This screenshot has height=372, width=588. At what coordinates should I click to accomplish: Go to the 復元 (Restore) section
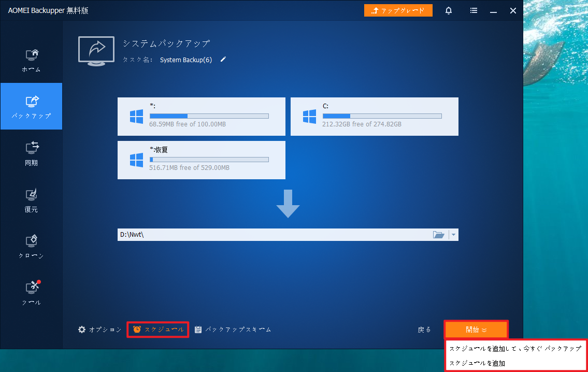tap(31, 199)
